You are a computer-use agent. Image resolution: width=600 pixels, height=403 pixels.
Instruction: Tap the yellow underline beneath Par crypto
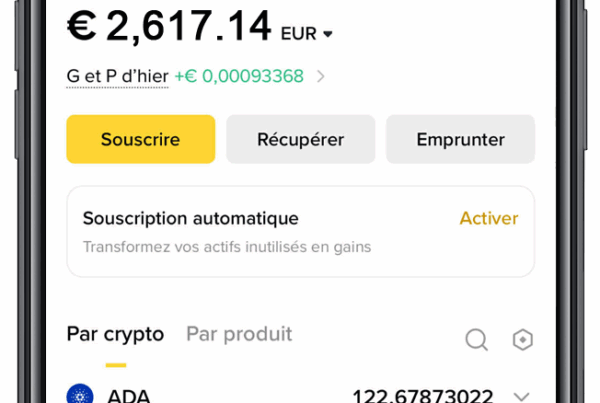pyautogui.click(x=115, y=365)
